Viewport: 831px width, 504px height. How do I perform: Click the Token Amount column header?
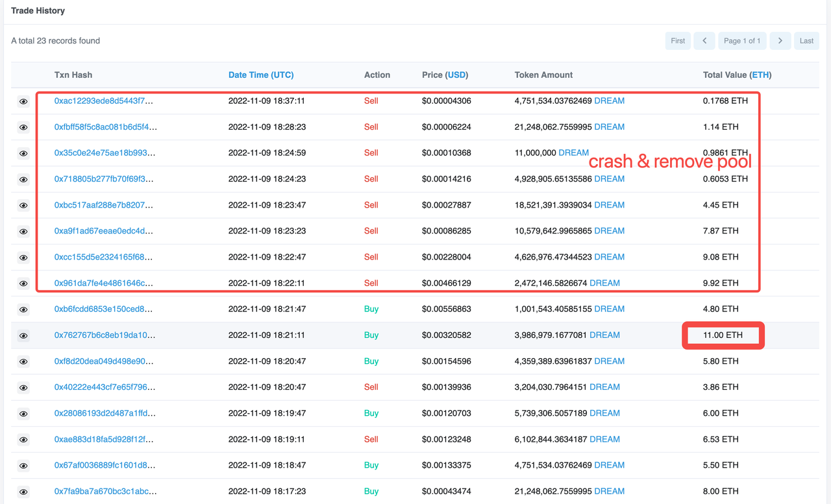(x=543, y=75)
